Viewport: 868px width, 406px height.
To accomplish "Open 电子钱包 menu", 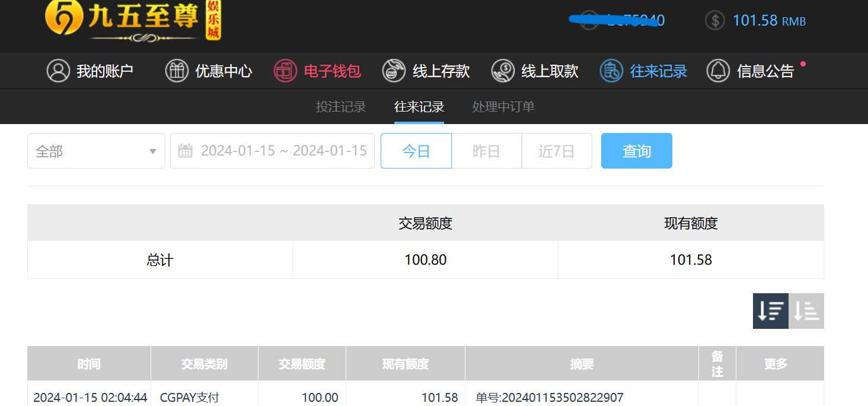I will [317, 71].
